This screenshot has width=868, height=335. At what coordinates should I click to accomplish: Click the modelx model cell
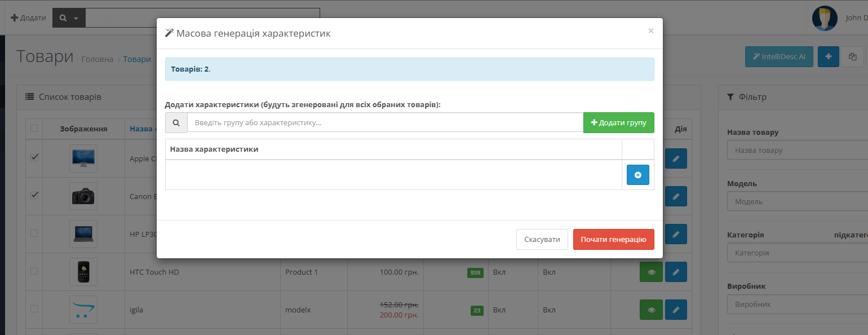coord(298,310)
